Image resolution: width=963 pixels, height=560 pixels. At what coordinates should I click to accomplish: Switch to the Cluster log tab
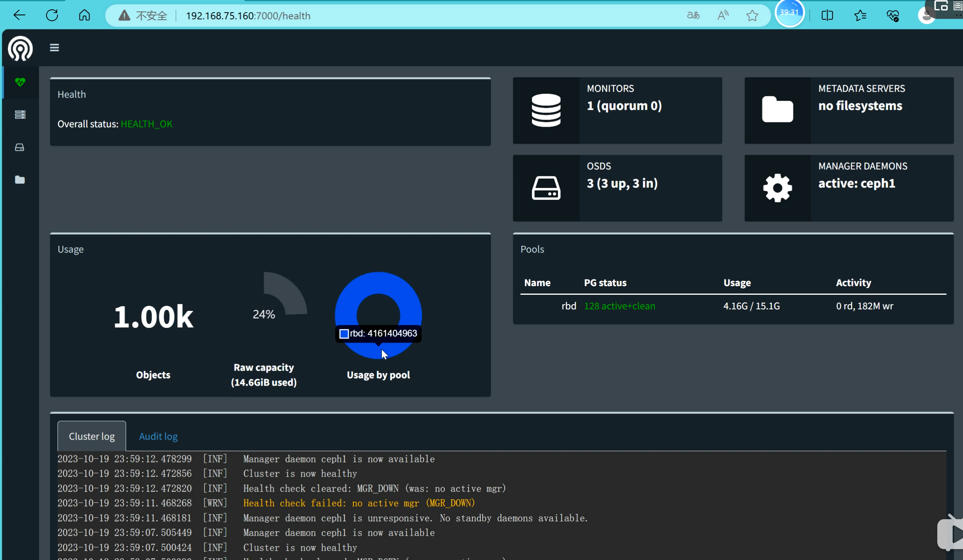[x=92, y=436]
